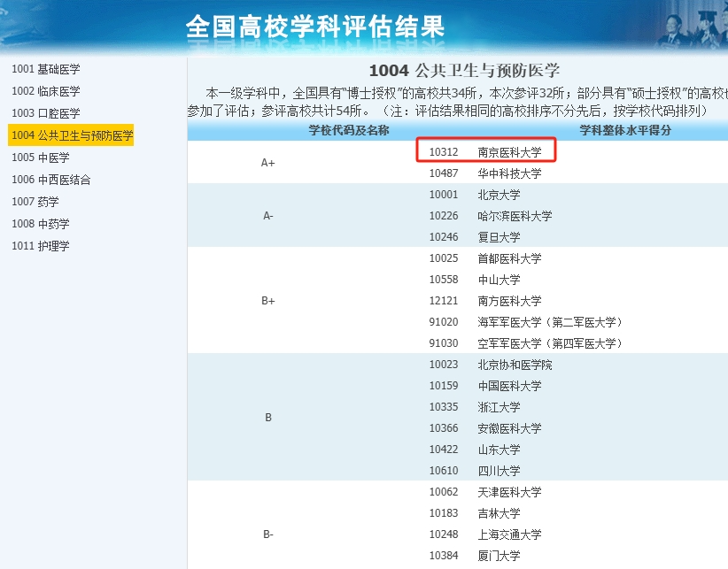
Task: Select the A+ grade cell
Action: click(x=267, y=163)
